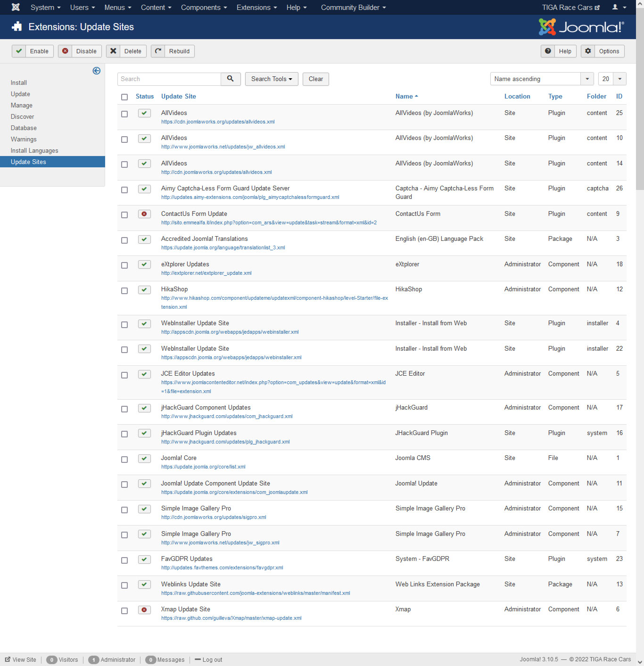644x666 pixels.
Task: Toggle status icon for Weblinks Update Site
Action: [144, 584]
